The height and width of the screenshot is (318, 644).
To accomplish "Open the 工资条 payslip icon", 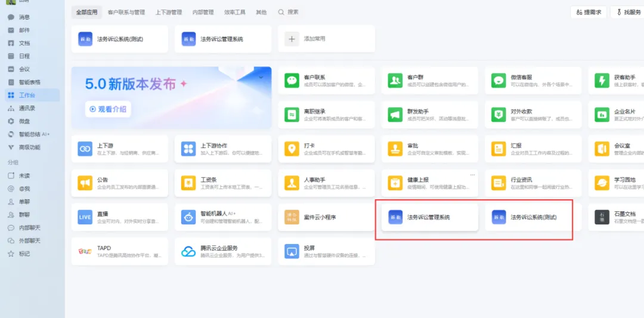I will point(188,183).
